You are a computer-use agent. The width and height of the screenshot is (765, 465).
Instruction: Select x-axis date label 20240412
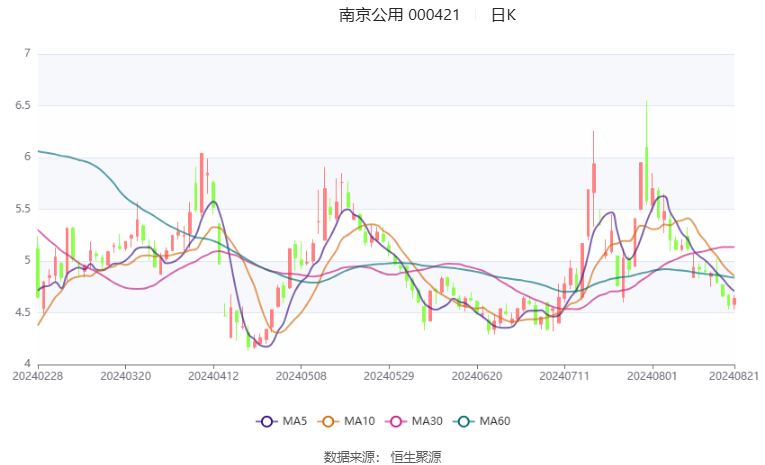tap(213, 376)
